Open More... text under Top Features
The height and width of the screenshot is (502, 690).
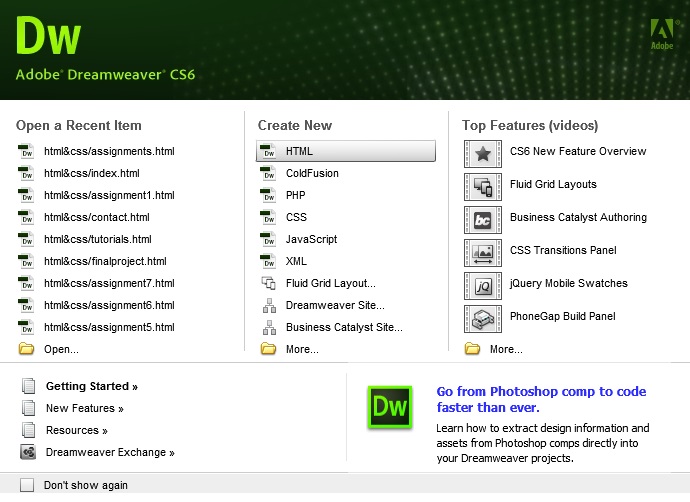[506, 349]
